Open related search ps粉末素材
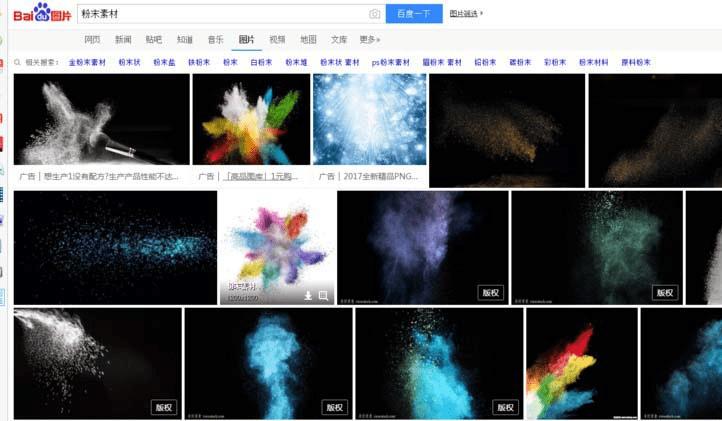 [390, 62]
